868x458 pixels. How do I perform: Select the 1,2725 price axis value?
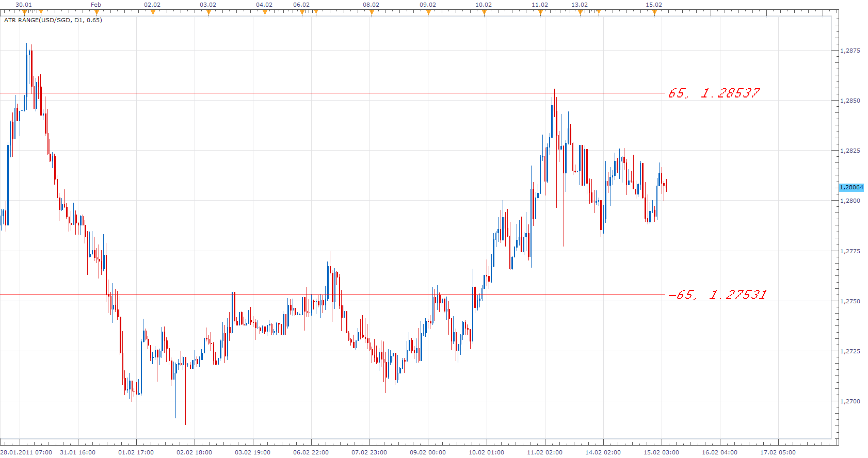pos(850,351)
